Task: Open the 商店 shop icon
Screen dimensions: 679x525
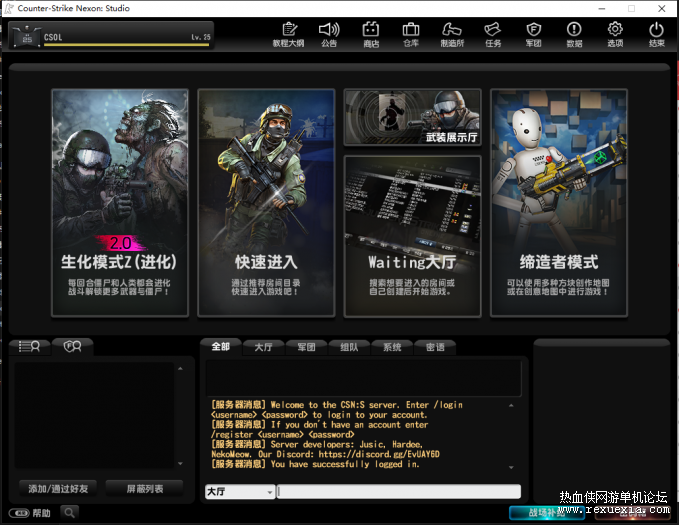Action: click(x=371, y=34)
